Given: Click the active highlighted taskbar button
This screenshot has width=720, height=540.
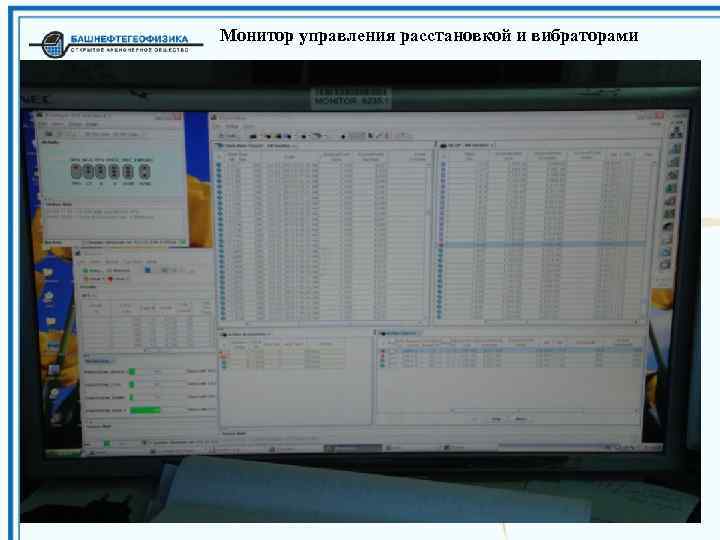Looking at the screenshot, I should click(353, 448).
